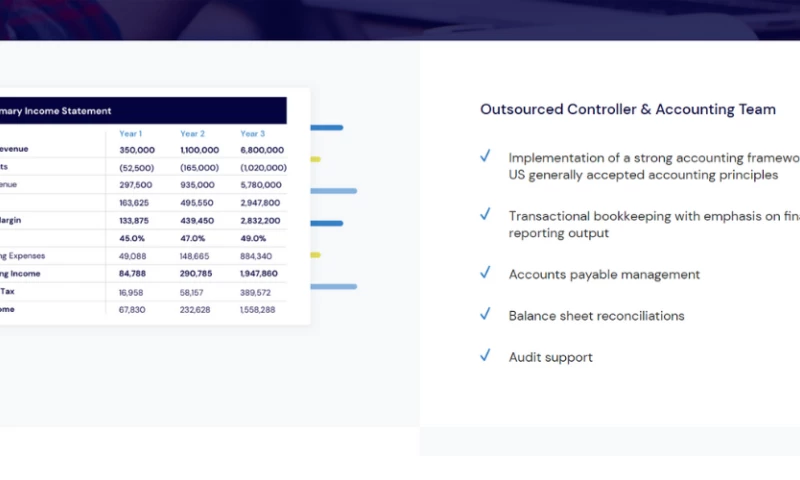Click the checkmark next to Balance sheet reconciliations
The width and height of the screenshot is (800, 480).
[485, 314]
